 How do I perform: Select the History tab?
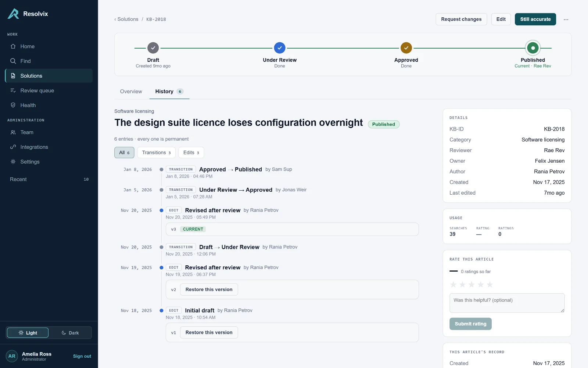(x=169, y=92)
